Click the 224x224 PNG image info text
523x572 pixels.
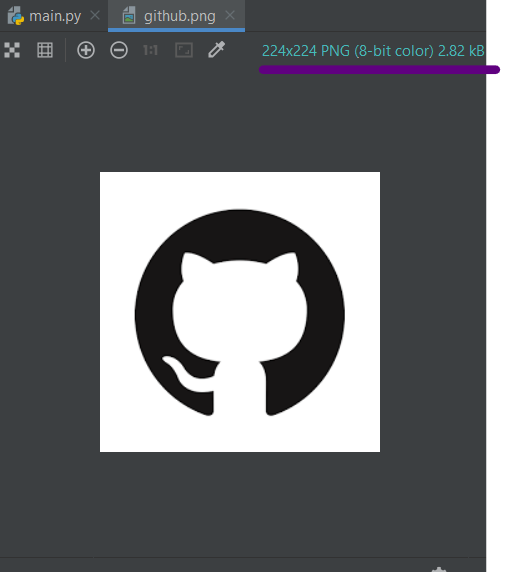click(373, 51)
